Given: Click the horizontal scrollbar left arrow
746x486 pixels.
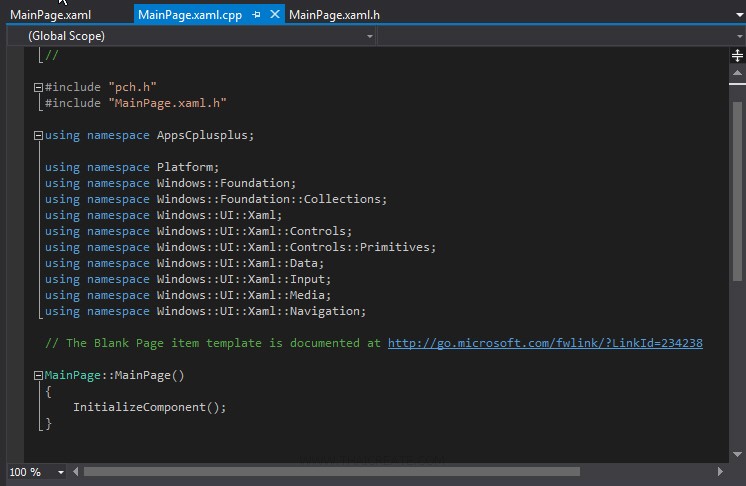Looking at the screenshot, I should coord(76,472).
